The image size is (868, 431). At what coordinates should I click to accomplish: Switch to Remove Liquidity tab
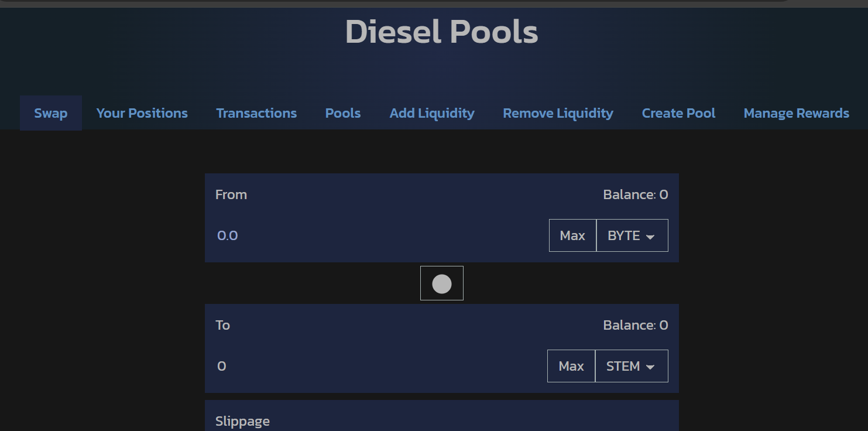[558, 113]
